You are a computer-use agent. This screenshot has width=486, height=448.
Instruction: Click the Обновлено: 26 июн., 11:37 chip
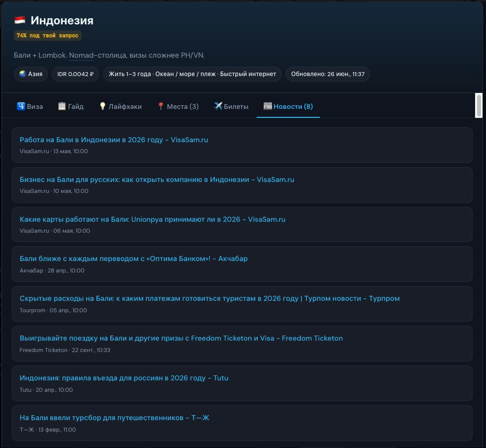[328, 74]
